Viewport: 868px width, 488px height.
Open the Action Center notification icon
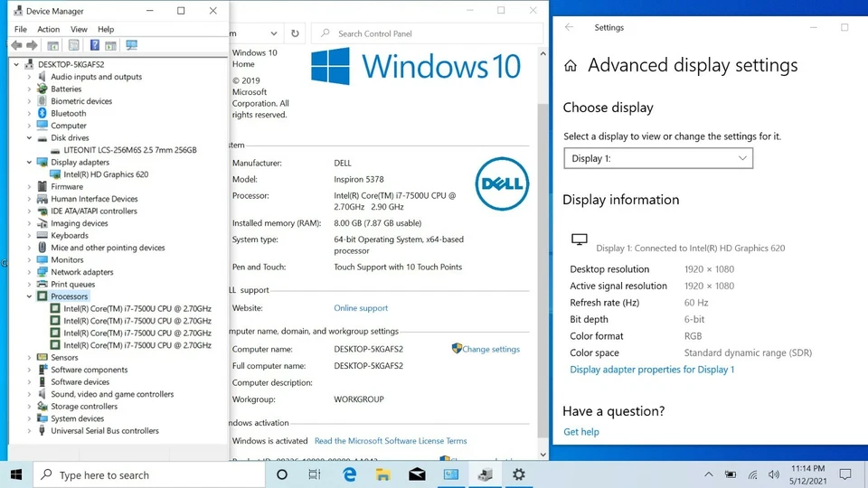tap(845, 474)
